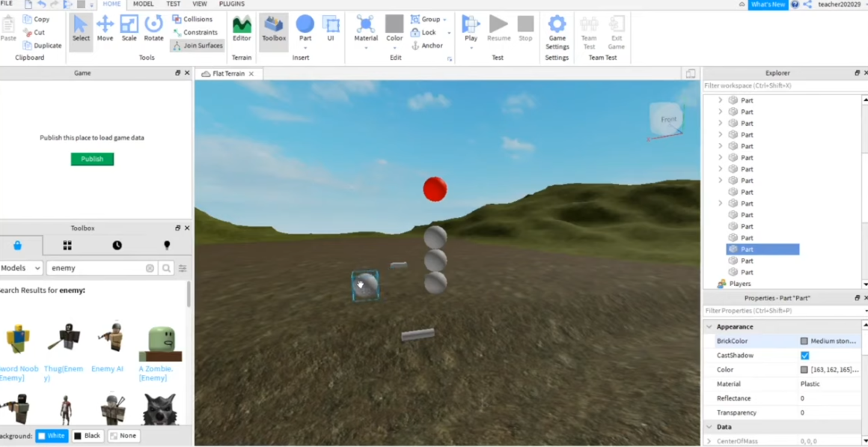Open Game Settings
The image size is (868, 447).
pos(557,32)
